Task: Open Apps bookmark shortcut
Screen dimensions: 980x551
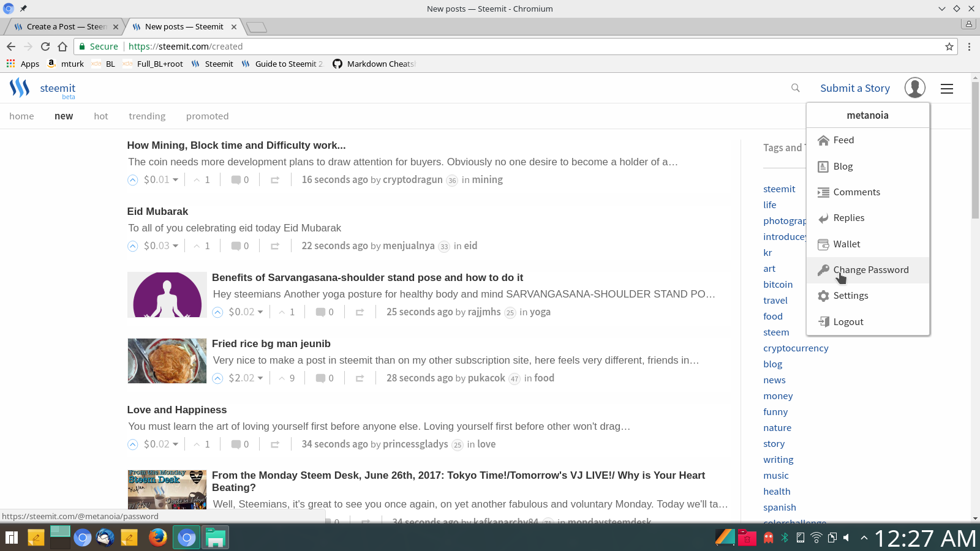Action: [x=23, y=64]
